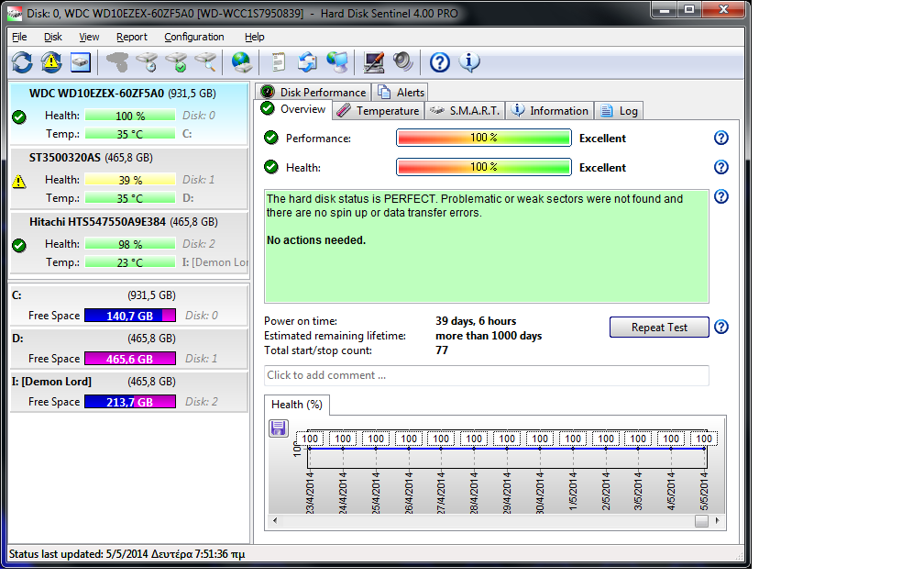Select the Overview tab
Viewport: 924px width, 578px height.
[293, 109]
